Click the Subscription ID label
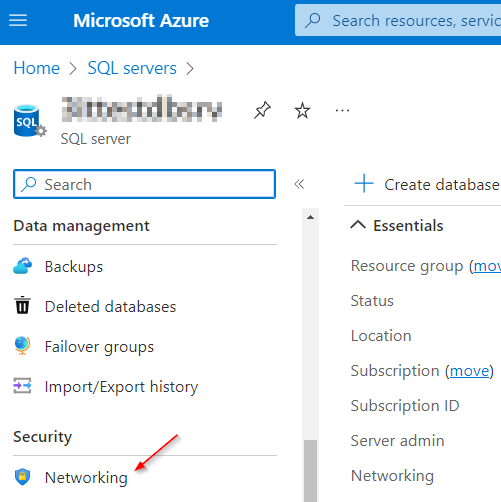501x502 pixels. [405, 406]
